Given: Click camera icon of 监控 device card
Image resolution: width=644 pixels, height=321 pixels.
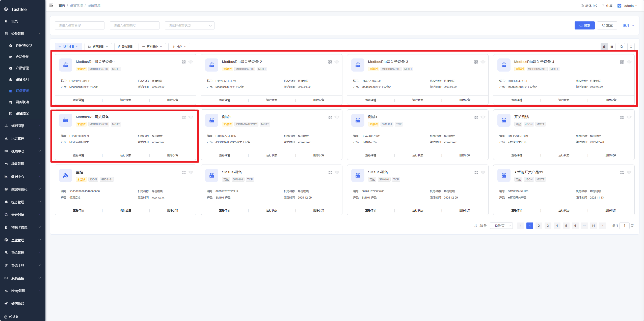Looking at the screenshot, I should pos(66,175).
